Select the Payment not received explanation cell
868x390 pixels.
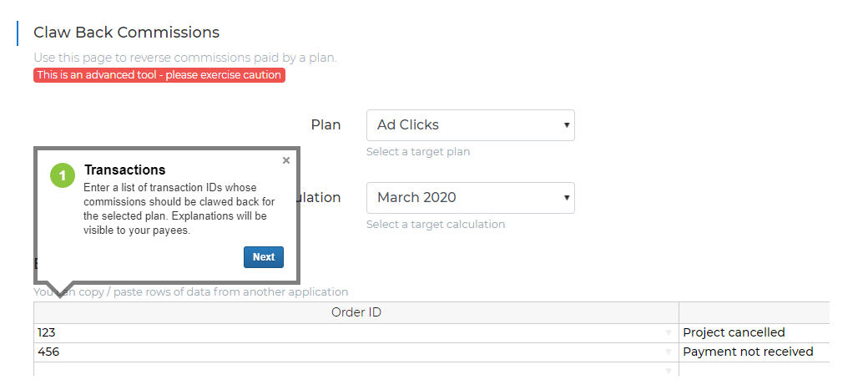click(754, 352)
